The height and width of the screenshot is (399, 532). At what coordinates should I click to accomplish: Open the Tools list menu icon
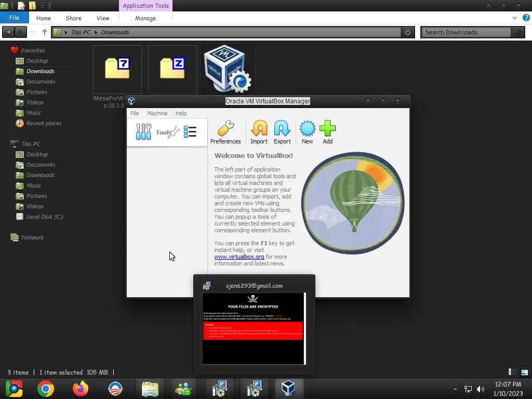tap(190, 132)
